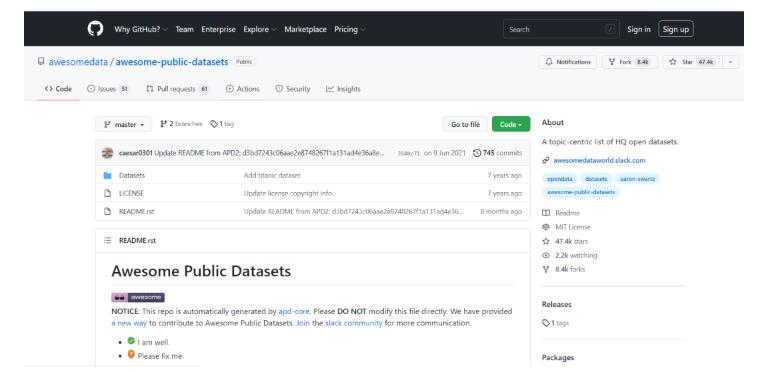Expand the Explore menu
Screen dimensions: 783x372
[x=260, y=29]
